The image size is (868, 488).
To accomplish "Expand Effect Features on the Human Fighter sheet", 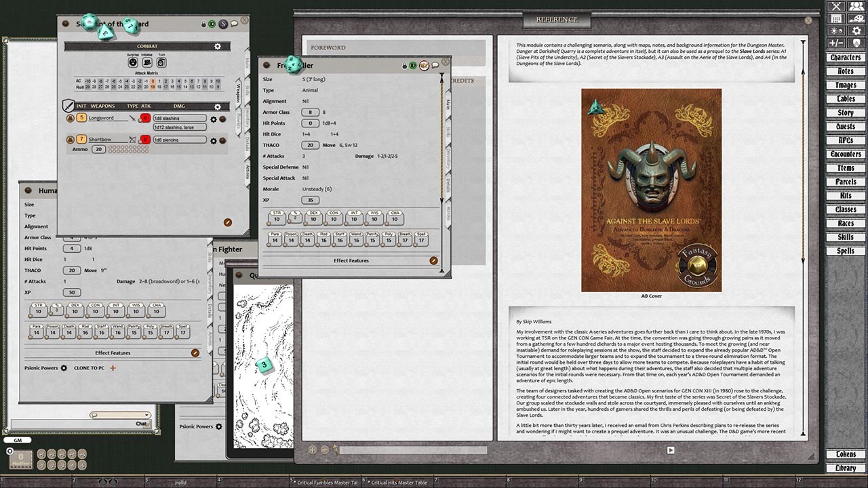I will pos(113,352).
